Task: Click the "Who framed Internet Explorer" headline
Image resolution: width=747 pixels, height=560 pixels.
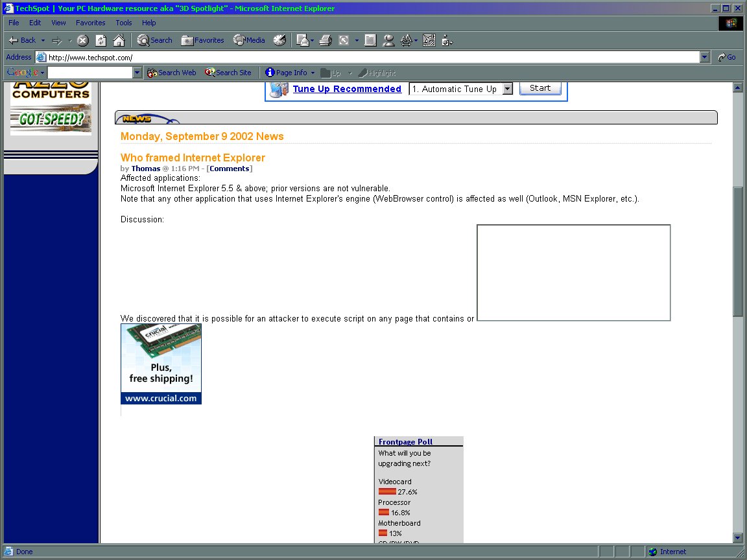Action: click(193, 157)
